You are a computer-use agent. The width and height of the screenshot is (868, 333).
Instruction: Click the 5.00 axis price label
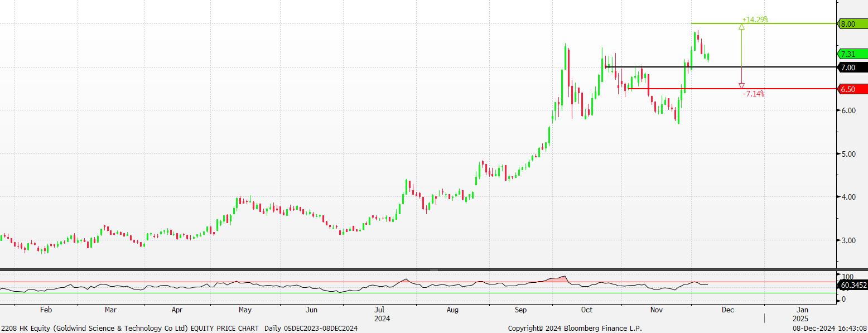click(x=848, y=154)
